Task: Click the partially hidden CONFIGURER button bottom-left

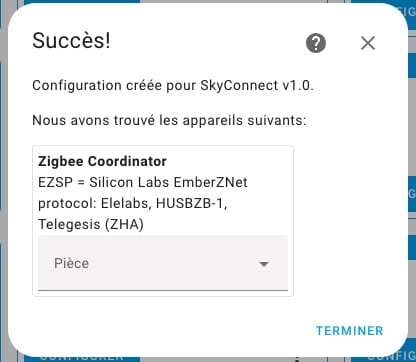Action: (82, 358)
